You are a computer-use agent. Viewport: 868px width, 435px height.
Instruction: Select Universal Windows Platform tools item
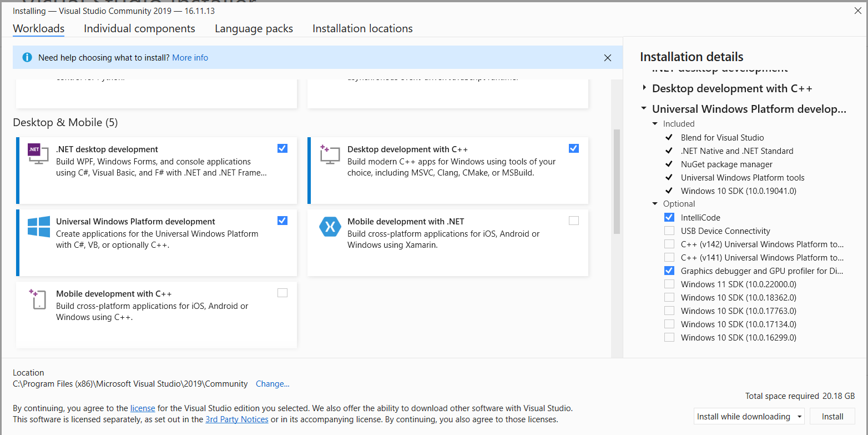(x=743, y=177)
